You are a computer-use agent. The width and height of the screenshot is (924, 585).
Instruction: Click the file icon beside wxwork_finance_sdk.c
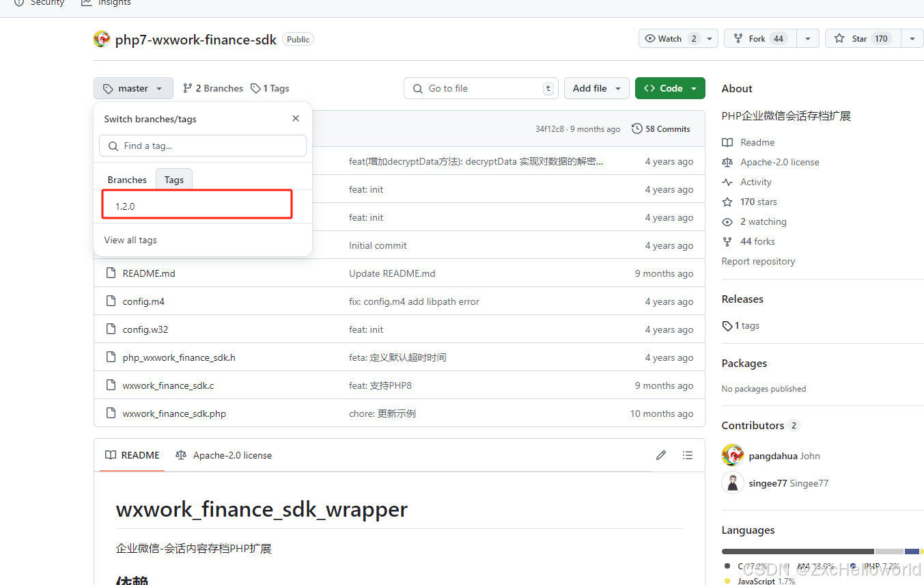click(x=111, y=385)
